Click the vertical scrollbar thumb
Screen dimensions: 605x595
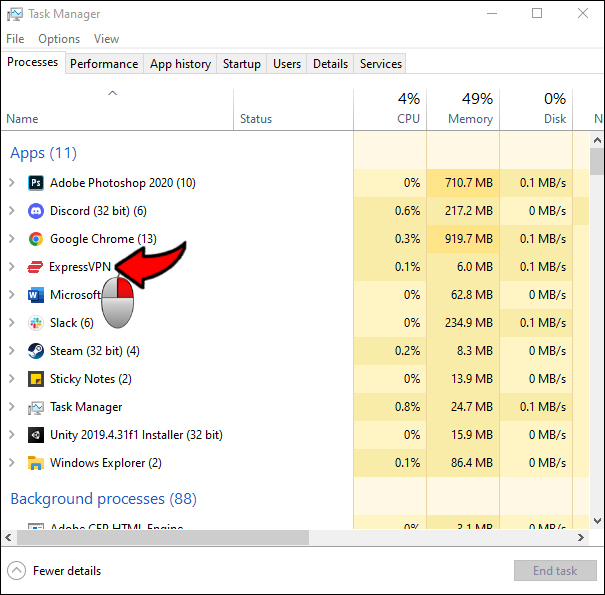(597, 161)
